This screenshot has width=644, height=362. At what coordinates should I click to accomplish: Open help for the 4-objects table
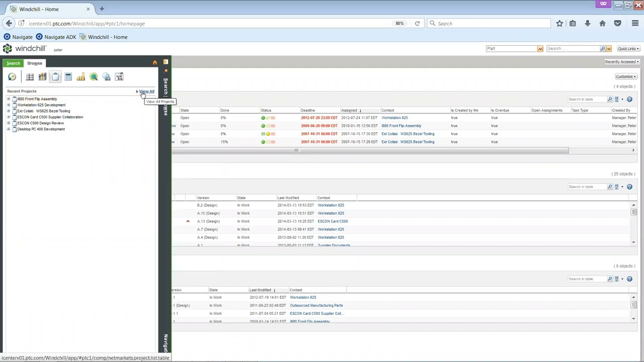[x=629, y=100]
